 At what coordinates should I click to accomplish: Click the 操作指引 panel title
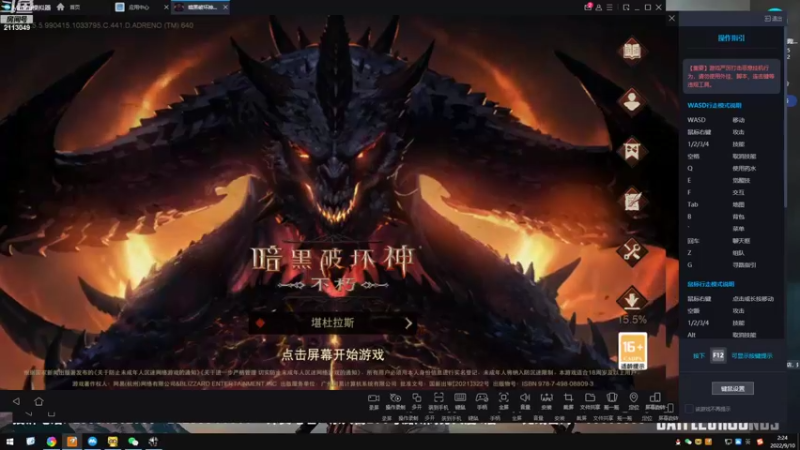point(731,38)
